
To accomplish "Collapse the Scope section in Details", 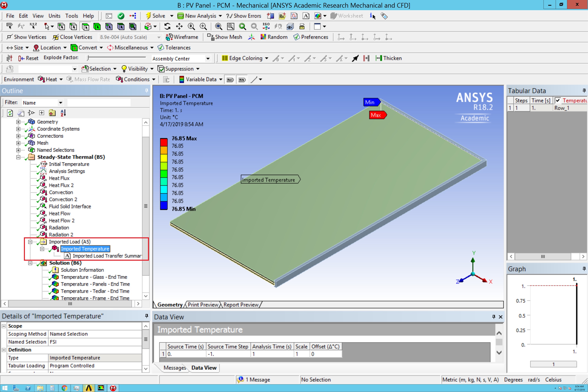I will click(4, 326).
